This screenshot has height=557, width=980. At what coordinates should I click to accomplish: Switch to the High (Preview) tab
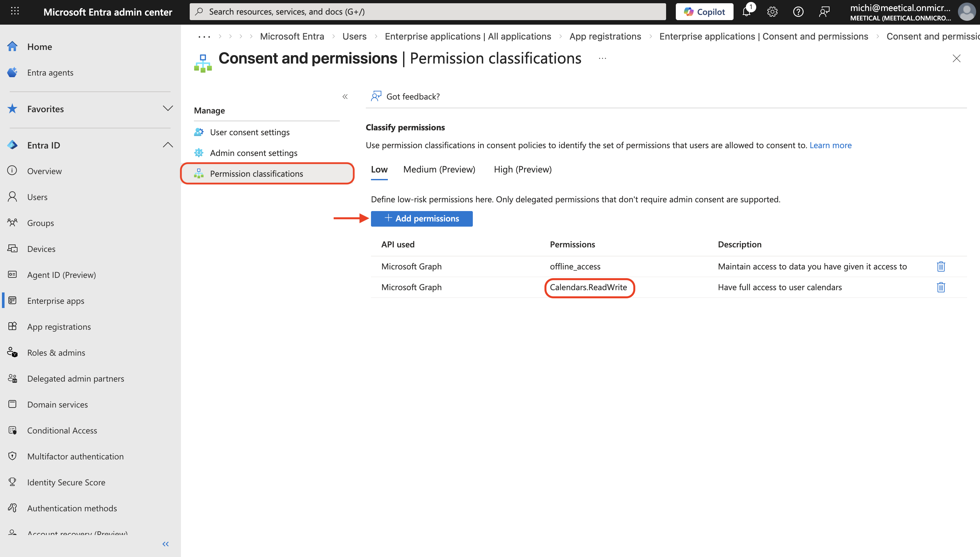pos(522,169)
